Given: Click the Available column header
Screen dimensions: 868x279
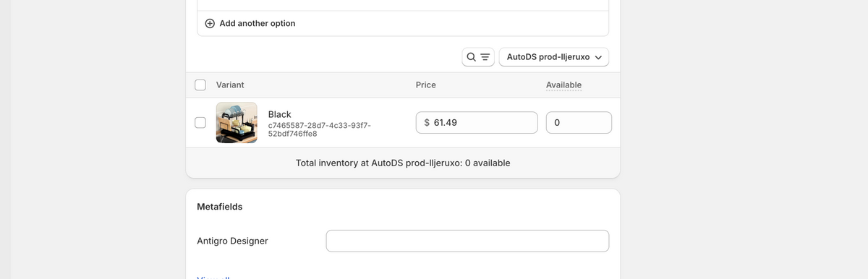Looking at the screenshot, I should pyautogui.click(x=563, y=85).
